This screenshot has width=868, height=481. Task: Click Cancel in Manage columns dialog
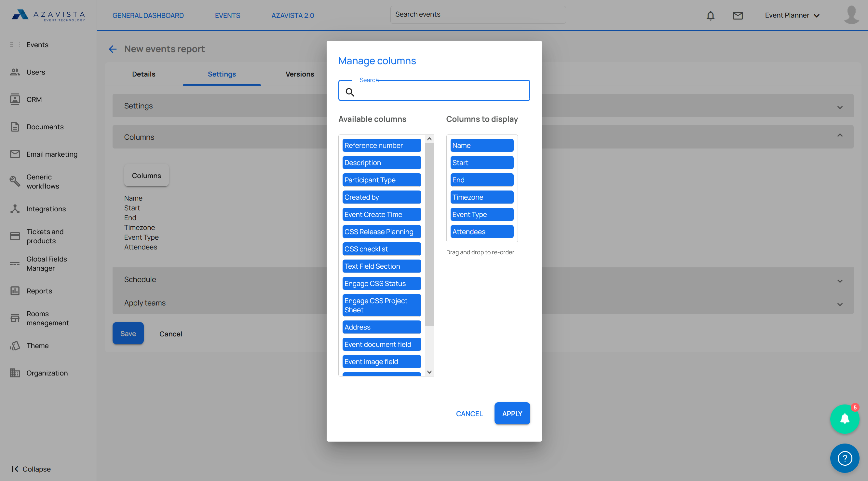[x=469, y=413]
